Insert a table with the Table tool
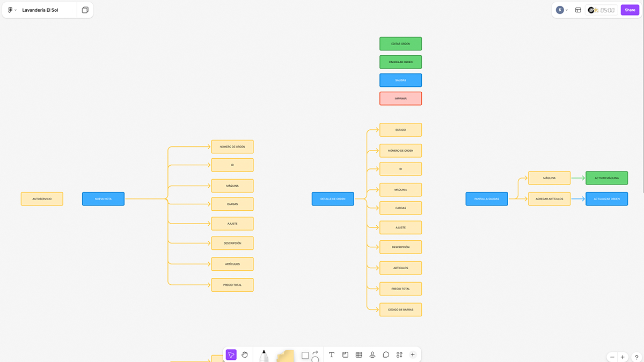 click(359, 354)
